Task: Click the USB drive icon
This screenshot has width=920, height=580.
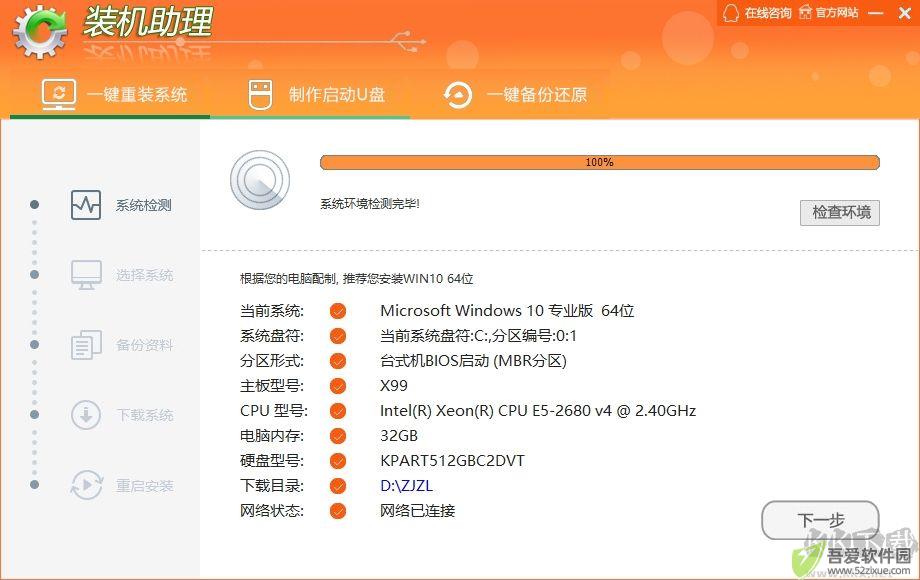Action: coord(261,95)
